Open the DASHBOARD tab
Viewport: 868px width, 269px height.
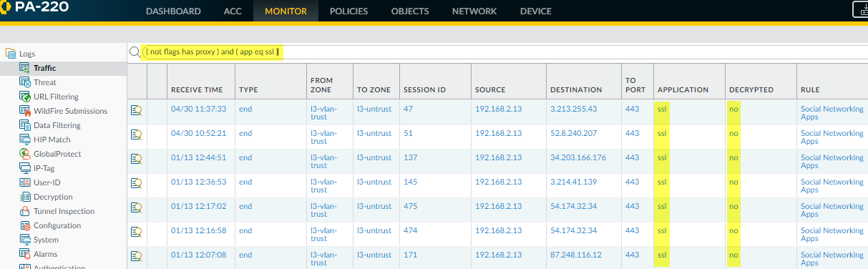click(x=173, y=11)
